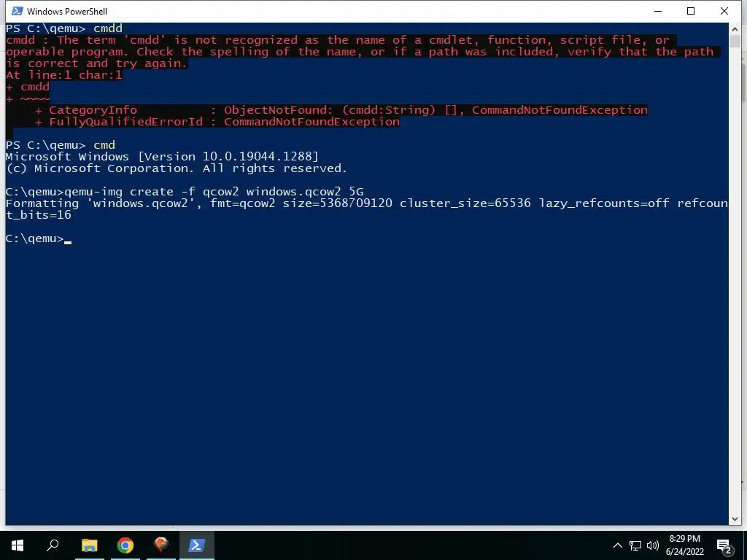
Task: Show hidden system tray icons
Action: point(617,545)
